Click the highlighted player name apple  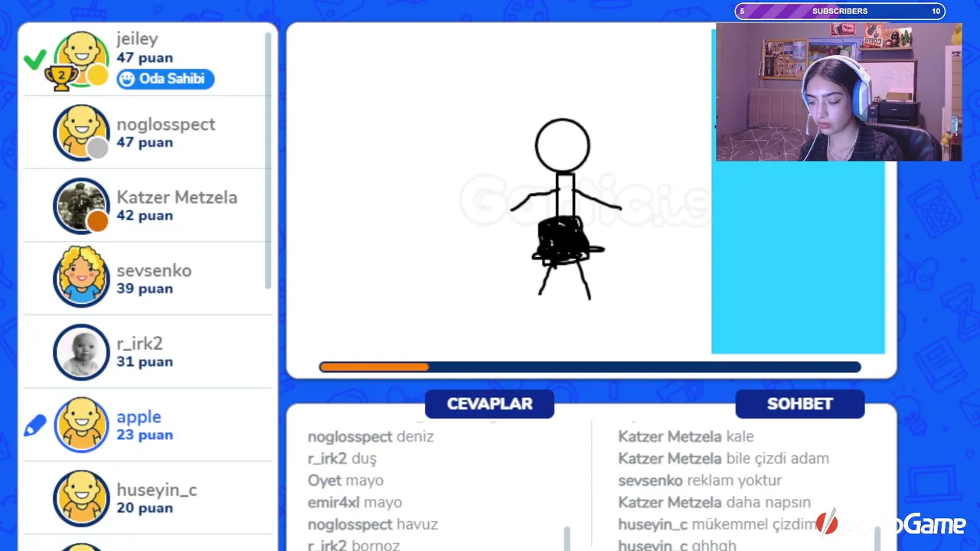pyautogui.click(x=139, y=417)
